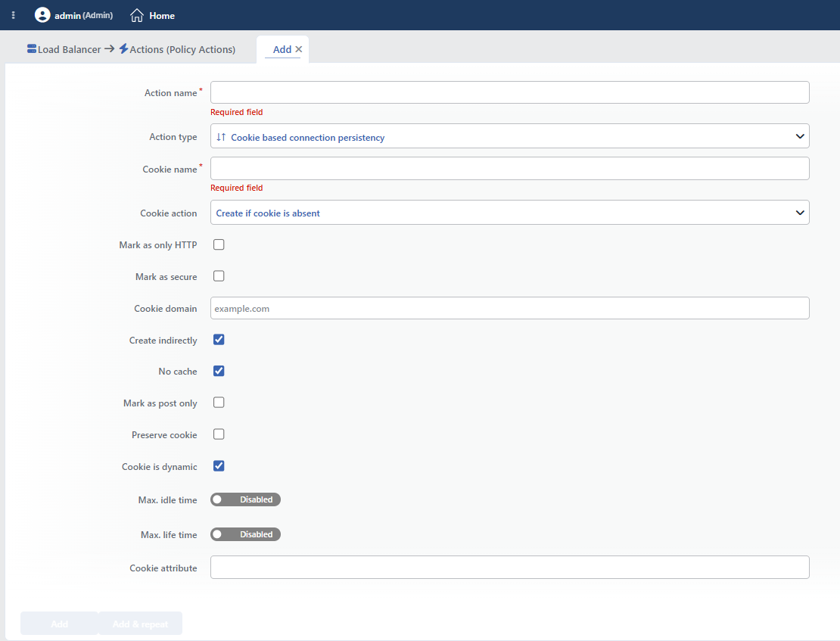The height and width of the screenshot is (641, 840).
Task: Focus the Cookie domain example.com field
Action: (509, 308)
